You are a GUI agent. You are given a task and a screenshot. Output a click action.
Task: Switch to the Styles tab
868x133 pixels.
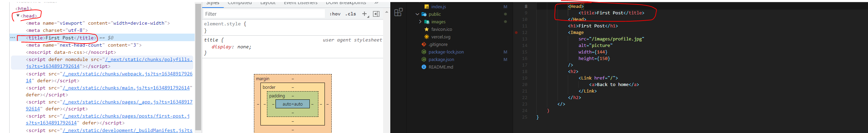[x=212, y=3]
